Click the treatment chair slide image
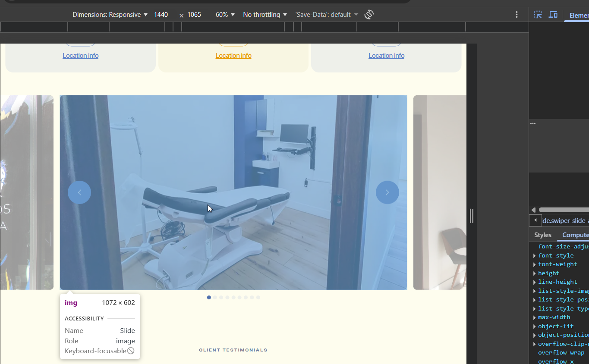 coord(233,192)
